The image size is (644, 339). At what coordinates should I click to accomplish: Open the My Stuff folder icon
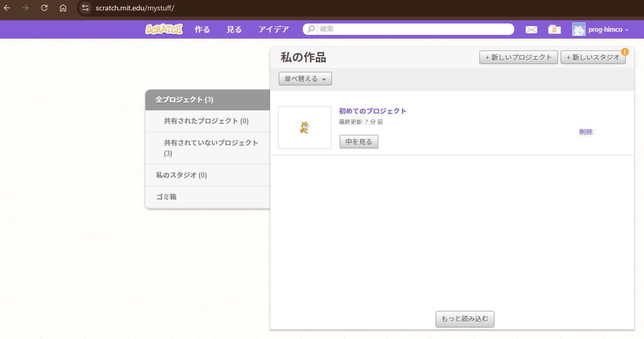(x=554, y=30)
